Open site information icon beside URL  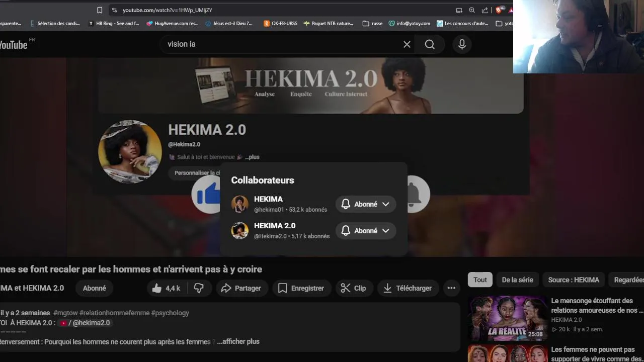114,10
